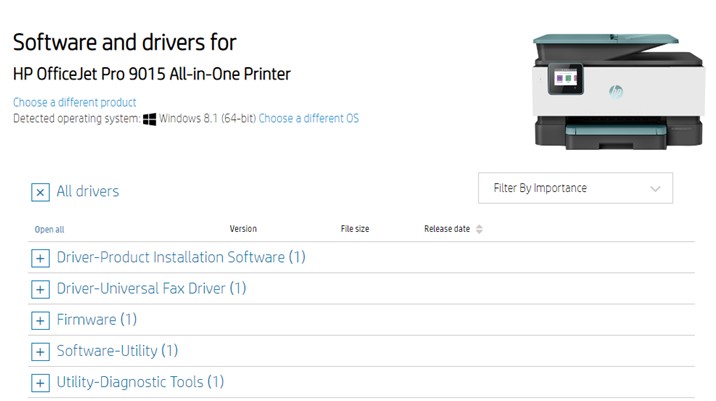Screen dimensions: 716x401
Task: Click Utility-Diagnostic Tools (1) title
Action: 140,381
